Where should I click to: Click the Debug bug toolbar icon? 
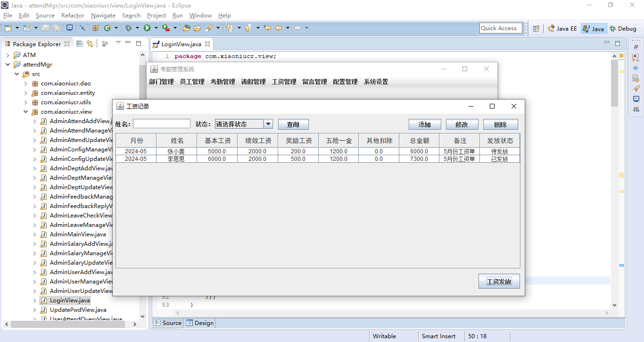point(128,28)
